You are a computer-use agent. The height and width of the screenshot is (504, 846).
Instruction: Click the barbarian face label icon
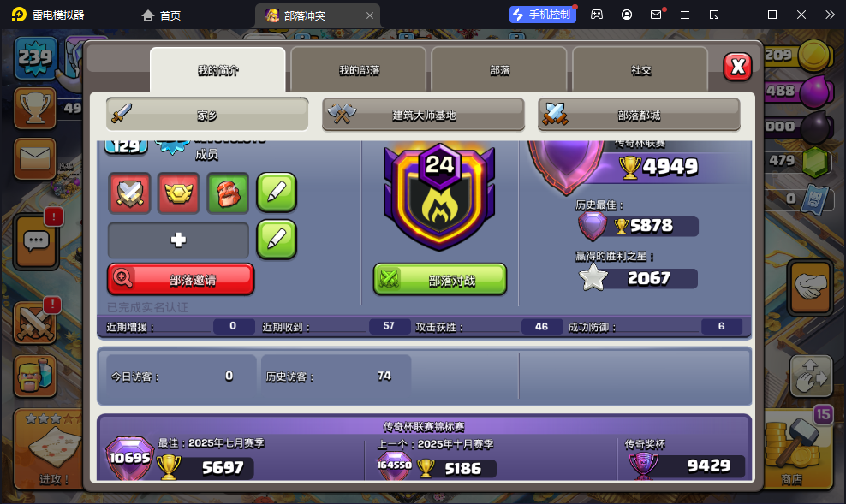[x=228, y=193]
